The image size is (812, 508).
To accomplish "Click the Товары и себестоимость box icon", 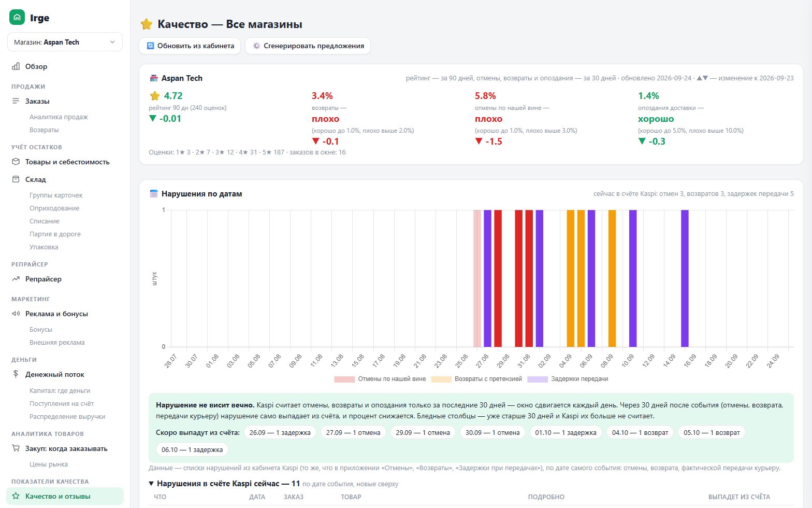I will point(16,162).
